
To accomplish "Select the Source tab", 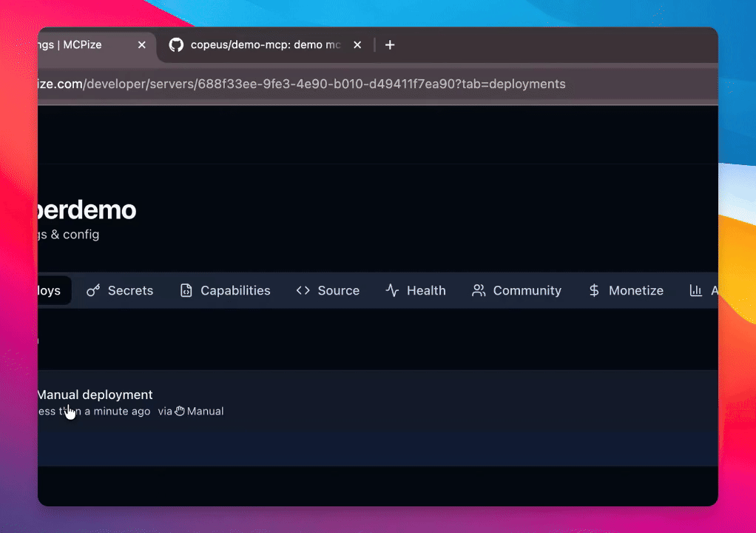I will coord(328,290).
